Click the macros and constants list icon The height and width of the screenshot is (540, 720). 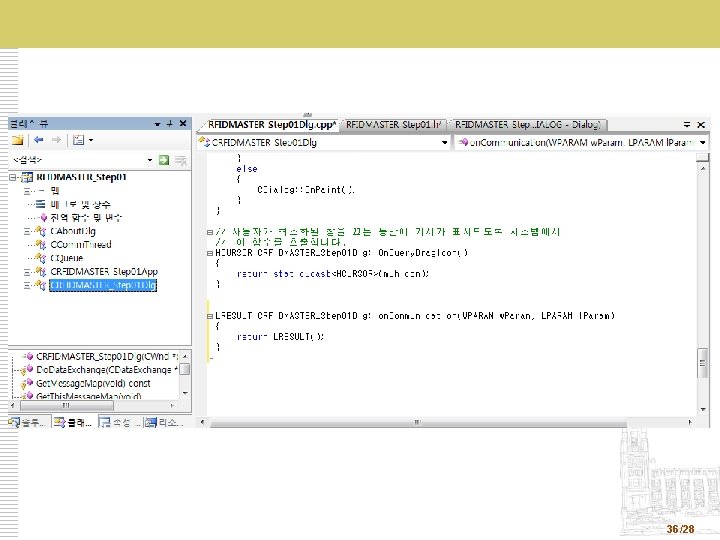(x=40, y=204)
